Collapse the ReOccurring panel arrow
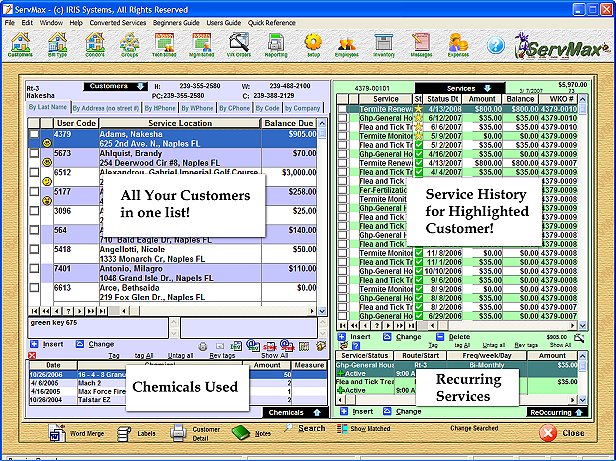 (579, 412)
